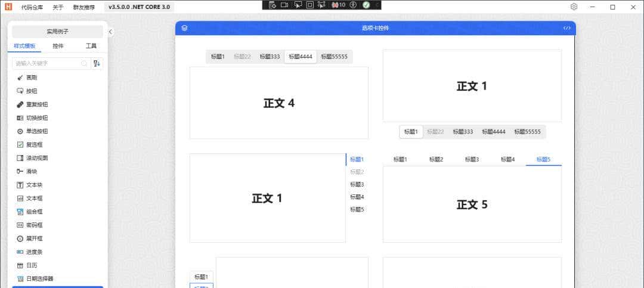Select 标题2 tab above 正文 5 panel
The image size is (644, 288).
(436, 159)
